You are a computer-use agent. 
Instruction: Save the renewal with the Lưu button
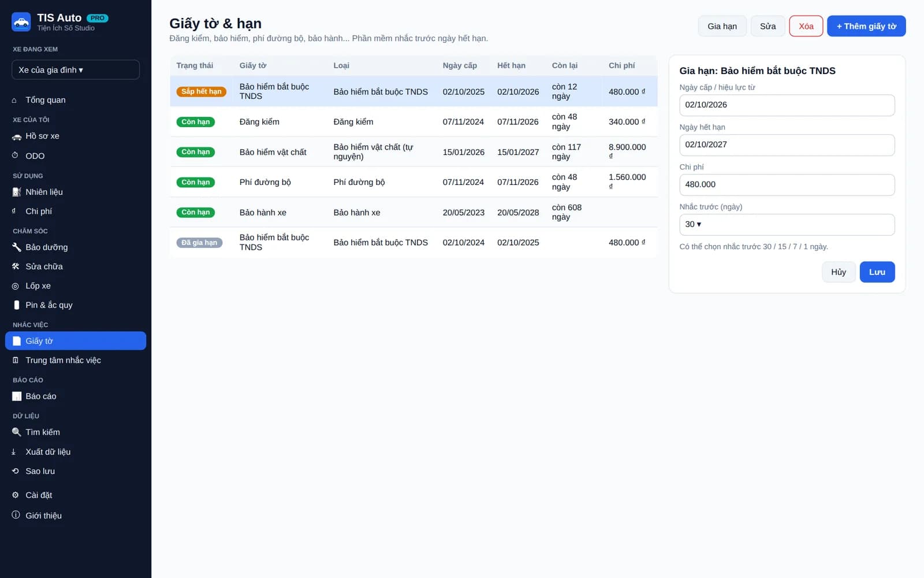pyautogui.click(x=877, y=272)
